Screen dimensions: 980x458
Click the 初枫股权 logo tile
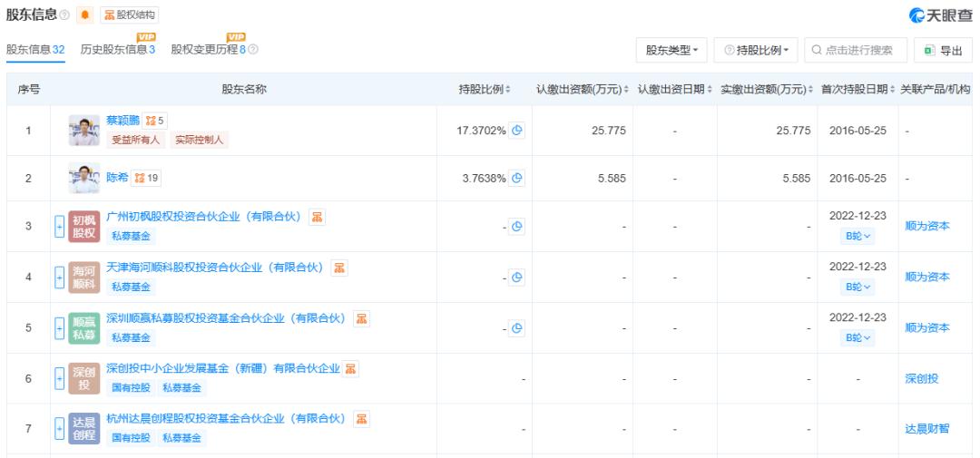pos(84,226)
